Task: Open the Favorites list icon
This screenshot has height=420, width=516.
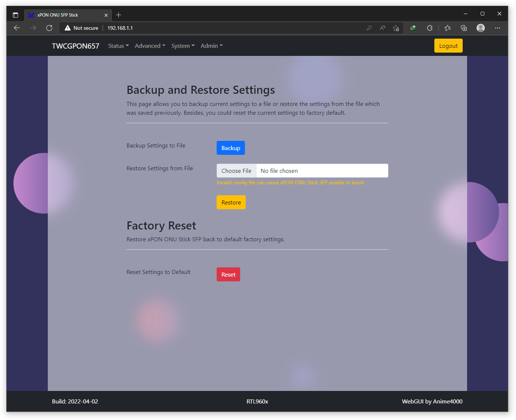Action: (448, 28)
